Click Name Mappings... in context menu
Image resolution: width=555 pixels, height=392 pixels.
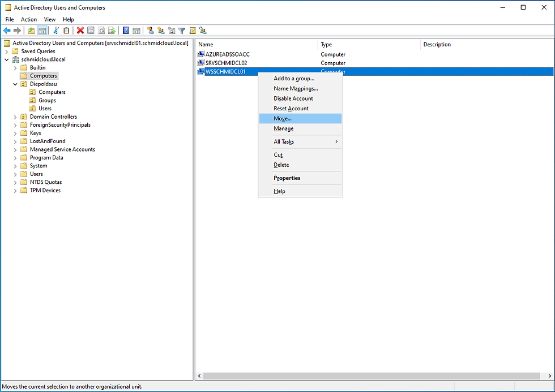(x=301, y=89)
